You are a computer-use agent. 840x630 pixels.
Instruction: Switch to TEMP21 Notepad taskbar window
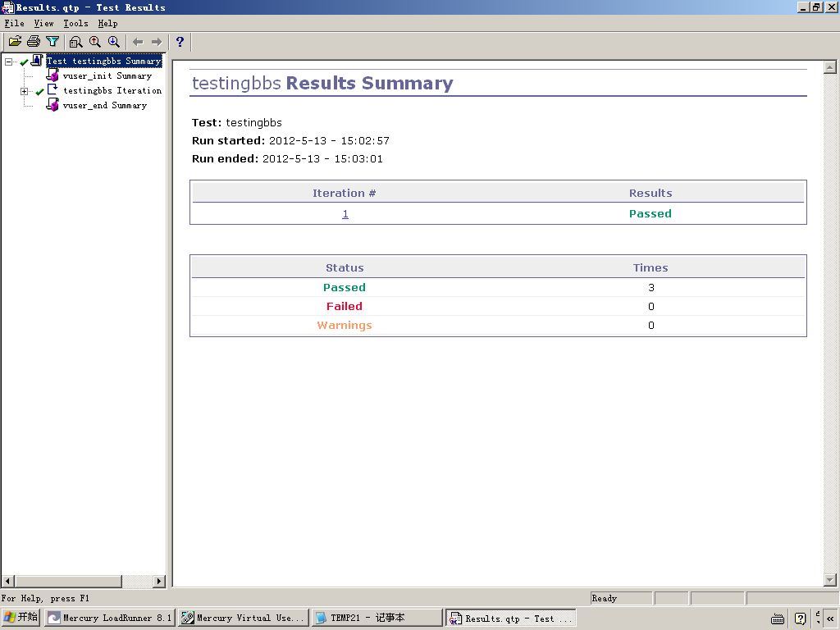377,618
